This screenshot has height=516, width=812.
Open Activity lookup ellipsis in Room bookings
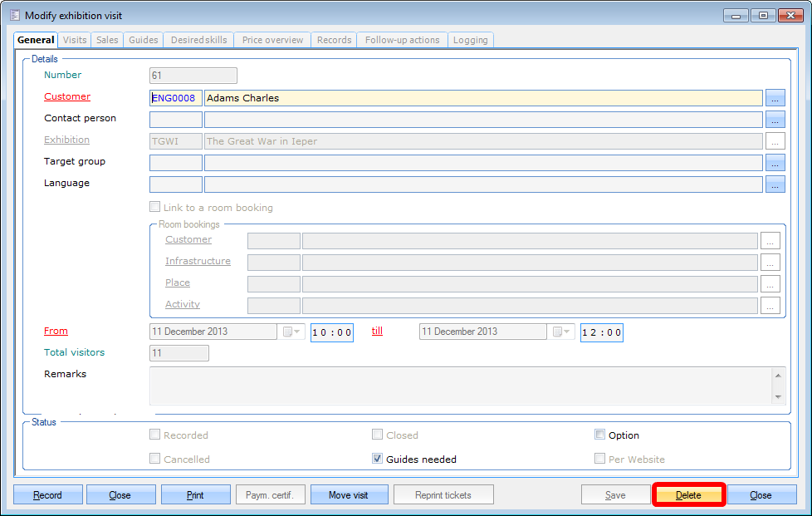pyautogui.click(x=770, y=306)
